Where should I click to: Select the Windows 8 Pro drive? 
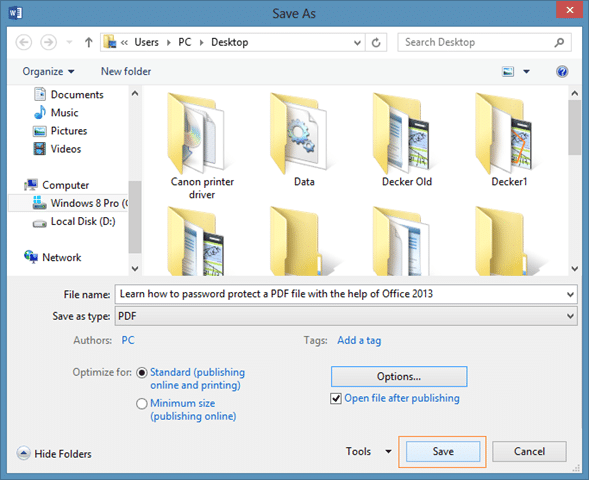[68, 203]
